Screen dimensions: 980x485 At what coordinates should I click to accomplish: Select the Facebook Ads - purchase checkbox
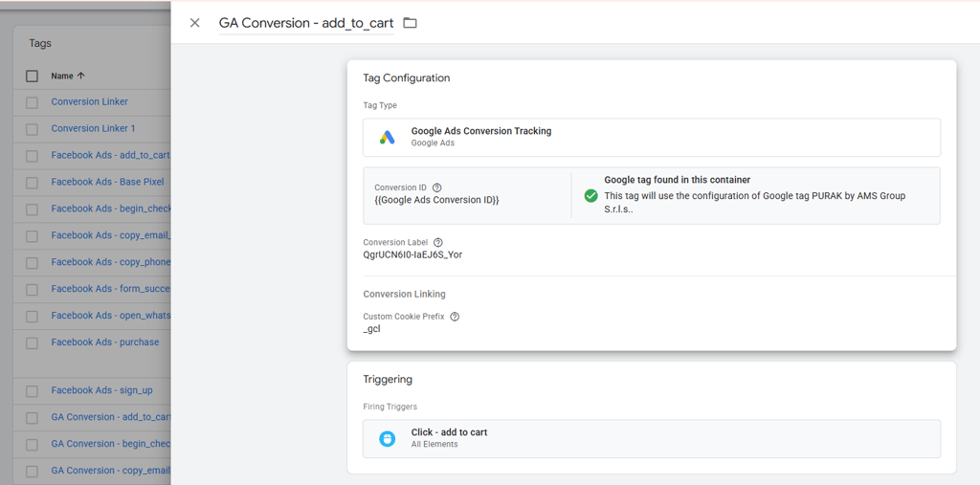click(x=32, y=342)
